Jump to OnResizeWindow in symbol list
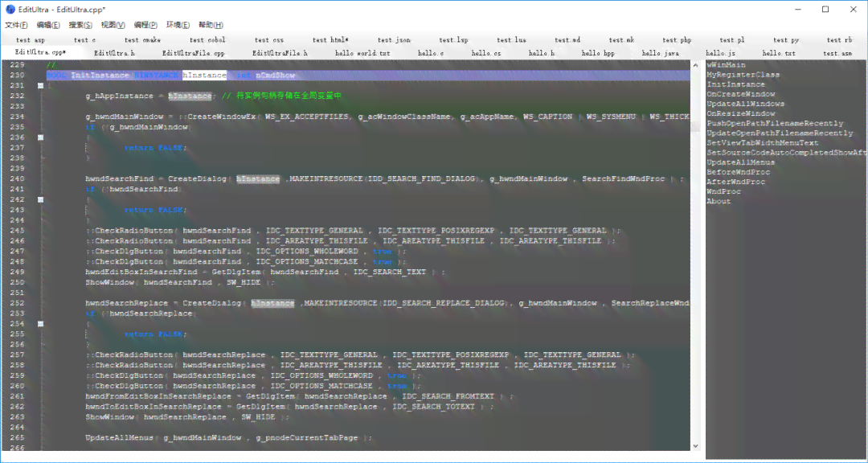This screenshot has height=463, width=868. click(x=741, y=113)
